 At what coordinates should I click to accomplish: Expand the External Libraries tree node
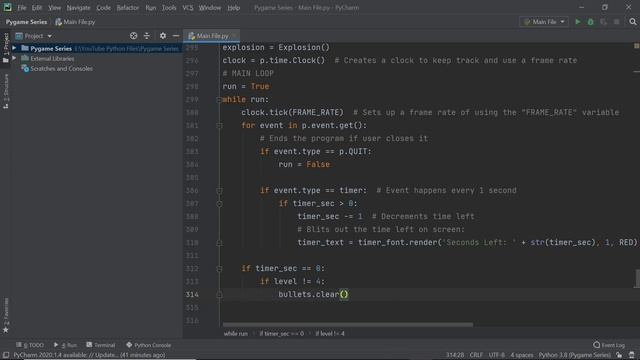point(14,58)
